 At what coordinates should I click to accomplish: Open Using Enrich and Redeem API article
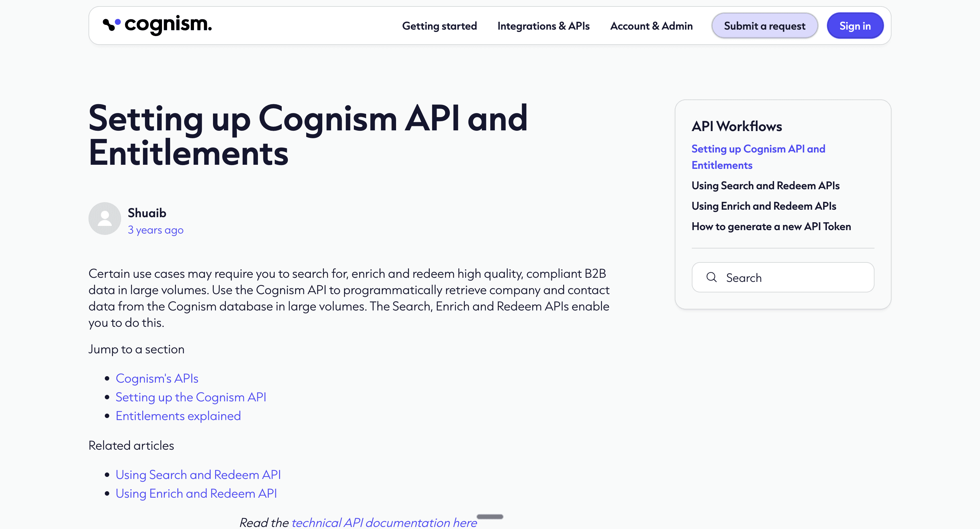pyautogui.click(x=196, y=493)
